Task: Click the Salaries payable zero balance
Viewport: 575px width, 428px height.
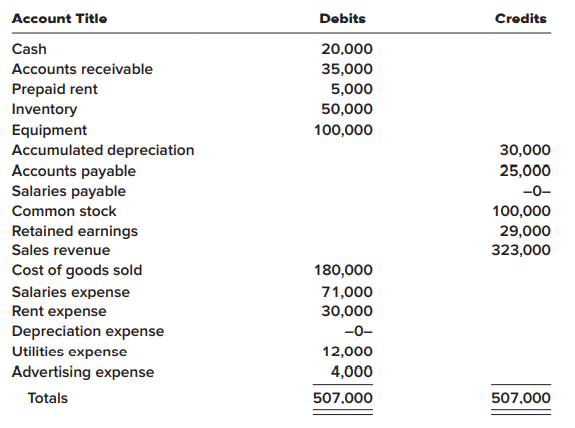Action: click(x=537, y=191)
